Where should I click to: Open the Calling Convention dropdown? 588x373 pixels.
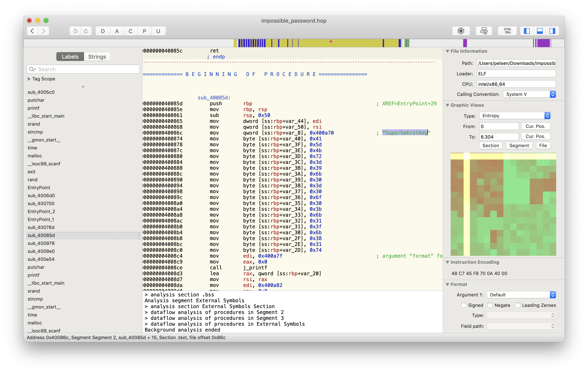[529, 94]
